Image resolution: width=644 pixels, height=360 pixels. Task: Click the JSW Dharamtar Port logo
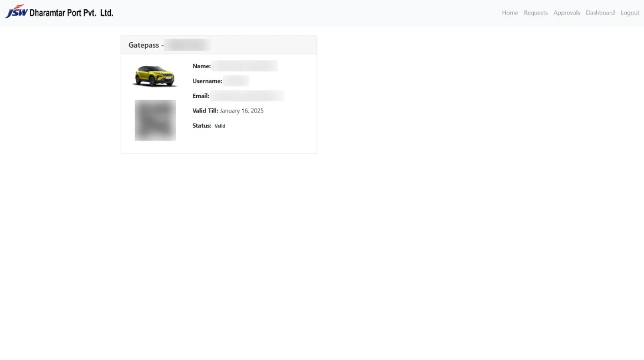click(59, 12)
